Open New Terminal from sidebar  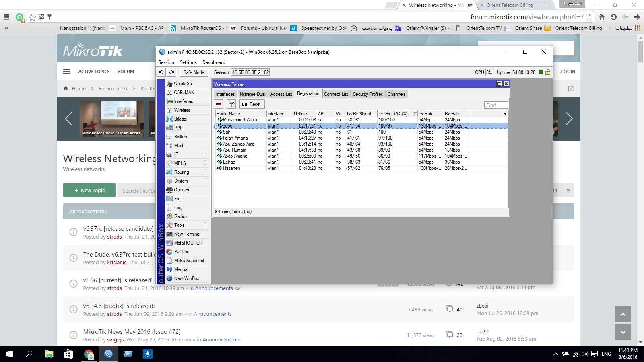click(187, 234)
